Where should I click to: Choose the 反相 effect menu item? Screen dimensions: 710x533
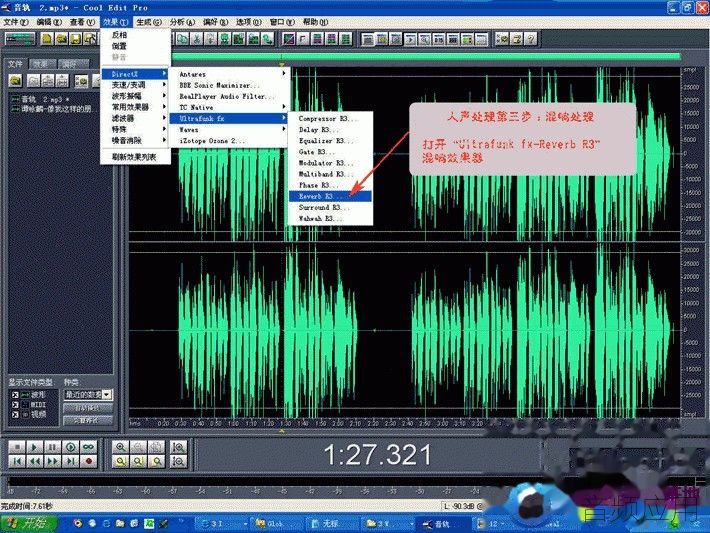click(135, 35)
